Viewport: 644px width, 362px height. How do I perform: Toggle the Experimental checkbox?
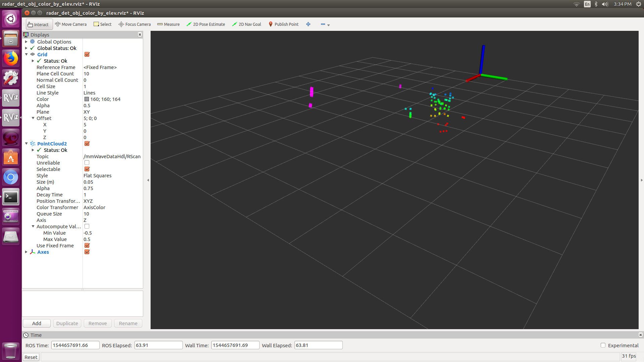603,345
